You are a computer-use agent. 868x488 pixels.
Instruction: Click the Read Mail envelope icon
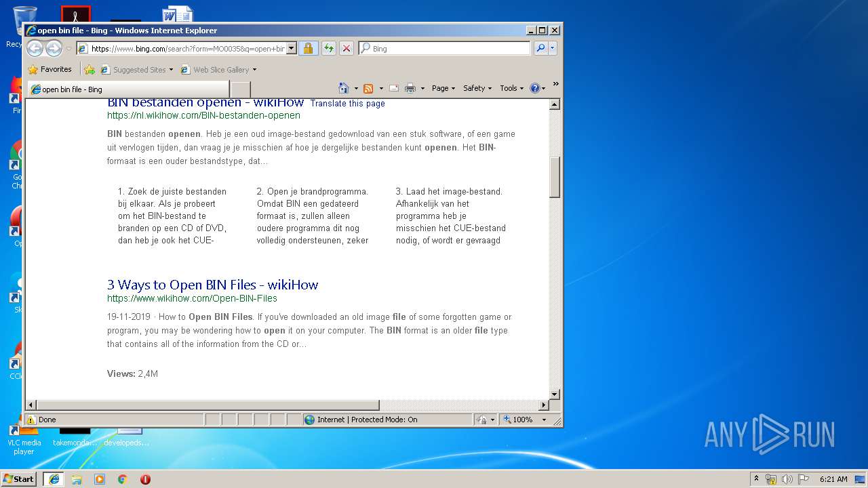[x=393, y=88]
